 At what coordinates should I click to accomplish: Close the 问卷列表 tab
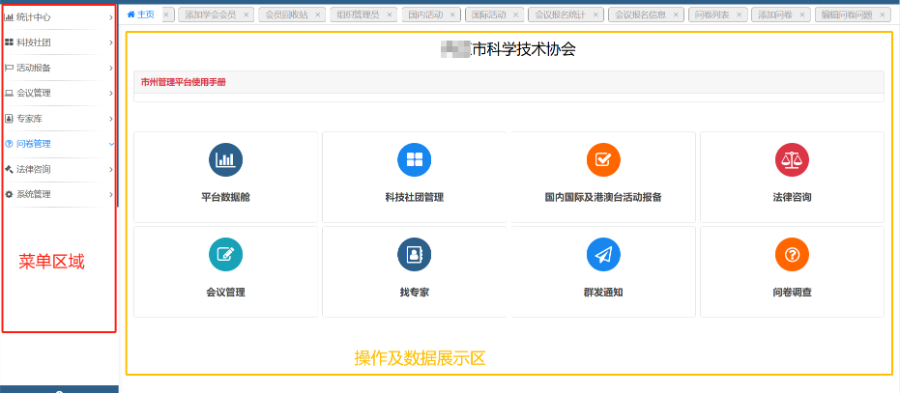739,15
